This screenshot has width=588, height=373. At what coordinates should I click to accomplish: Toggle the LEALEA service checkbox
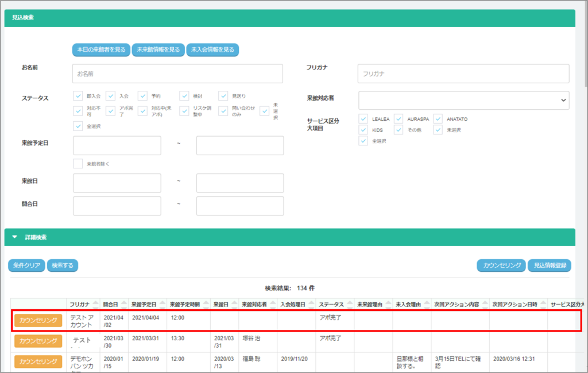coord(363,118)
